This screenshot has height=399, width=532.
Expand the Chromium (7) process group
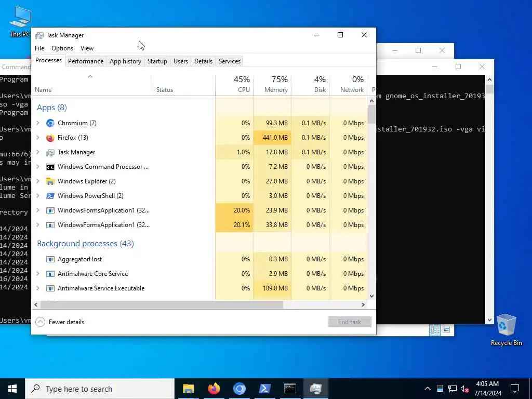[38, 123]
